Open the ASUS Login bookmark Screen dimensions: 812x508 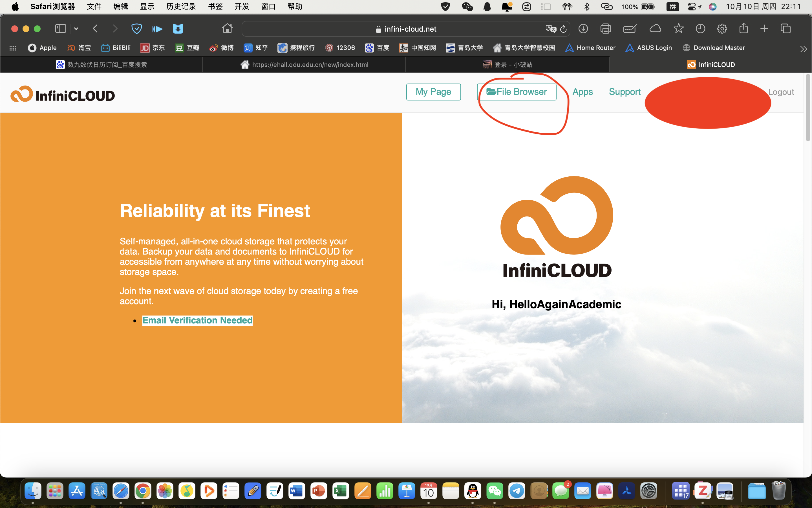648,48
